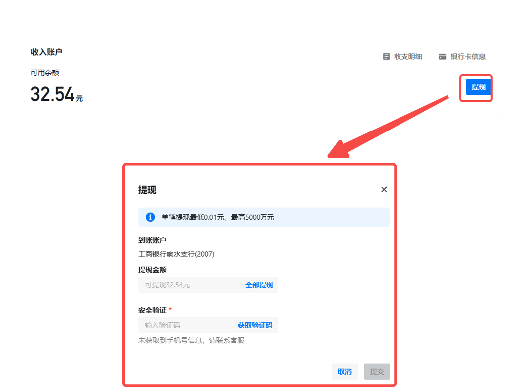
Task: Click the 安全验证 required field label
Action: point(152,310)
